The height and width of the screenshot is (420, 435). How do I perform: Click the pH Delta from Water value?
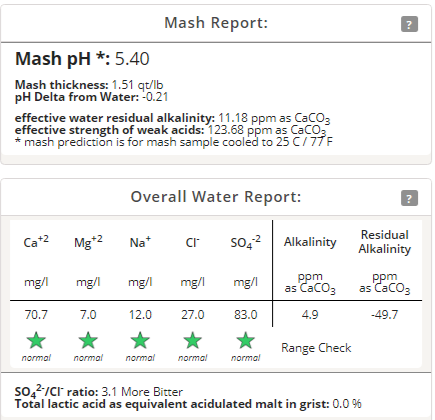(155, 97)
